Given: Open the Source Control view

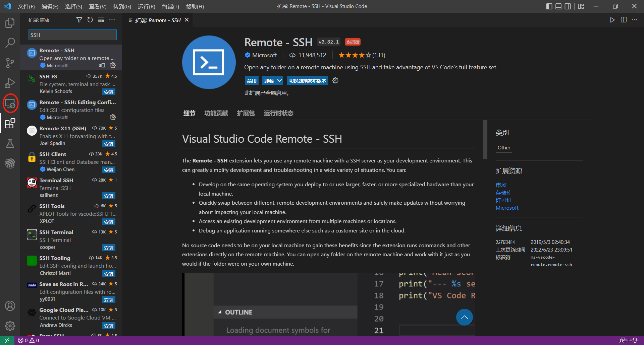Looking at the screenshot, I should click(10, 63).
